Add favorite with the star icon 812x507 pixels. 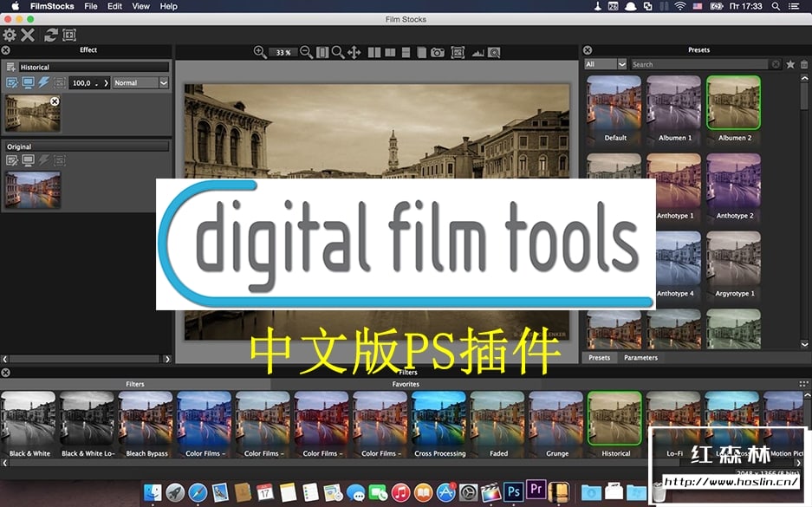(x=790, y=64)
